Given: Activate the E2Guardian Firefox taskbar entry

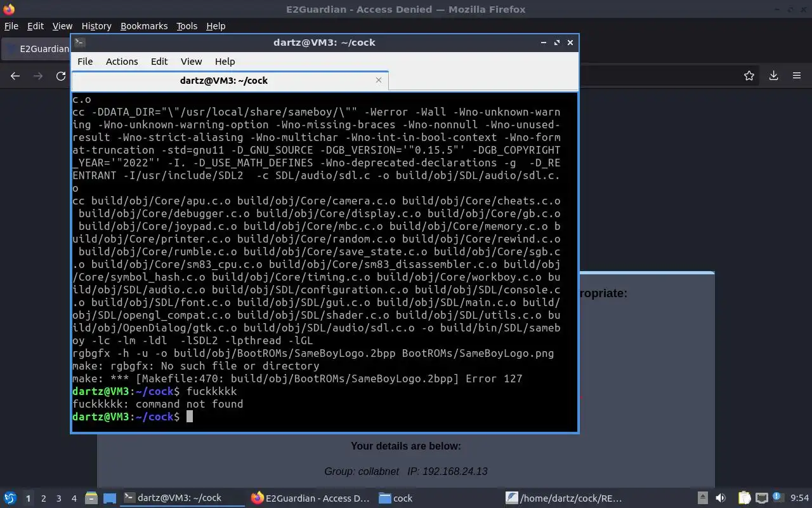Looking at the screenshot, I should [310, 498].
